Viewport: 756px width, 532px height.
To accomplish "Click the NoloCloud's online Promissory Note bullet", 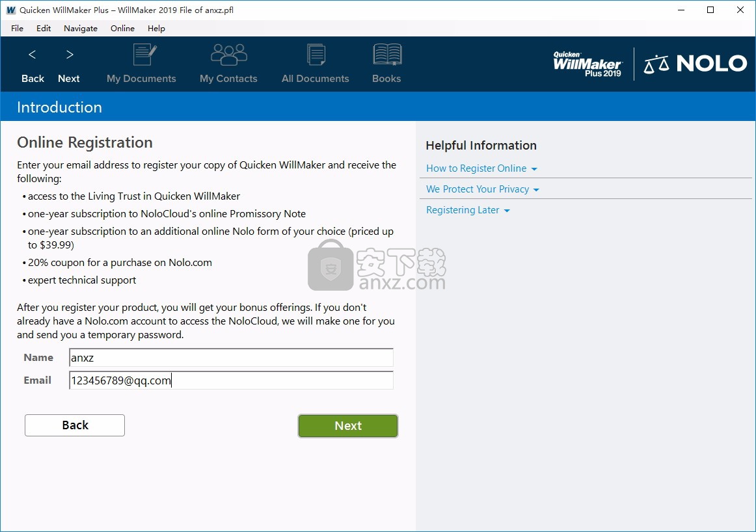I will pyautogui.click(x=164, y=213).
